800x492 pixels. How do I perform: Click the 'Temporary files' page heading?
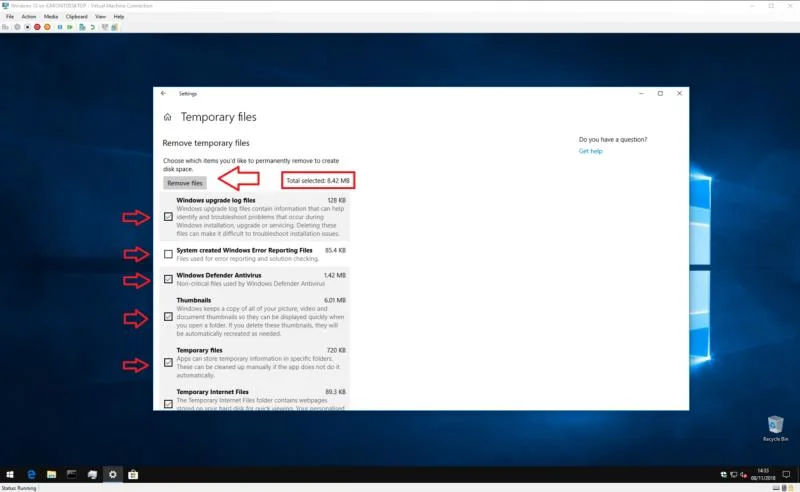218,117
